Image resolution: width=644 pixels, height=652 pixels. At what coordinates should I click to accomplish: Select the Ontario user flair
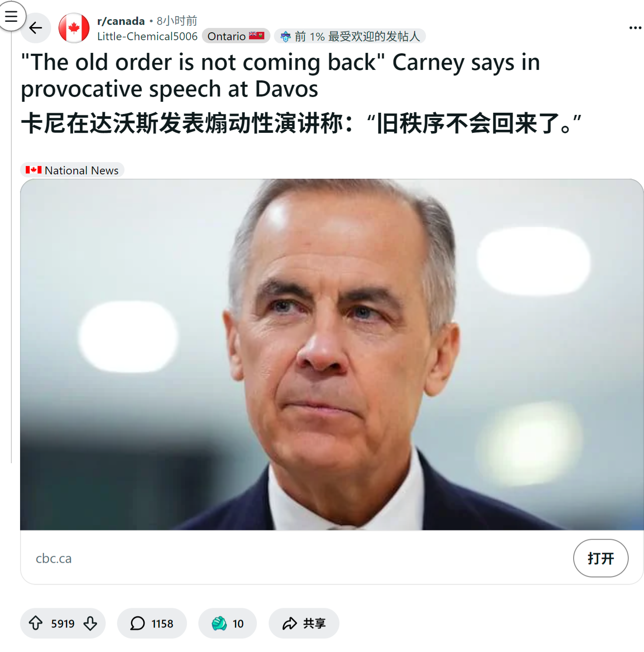tap(236, 36)
